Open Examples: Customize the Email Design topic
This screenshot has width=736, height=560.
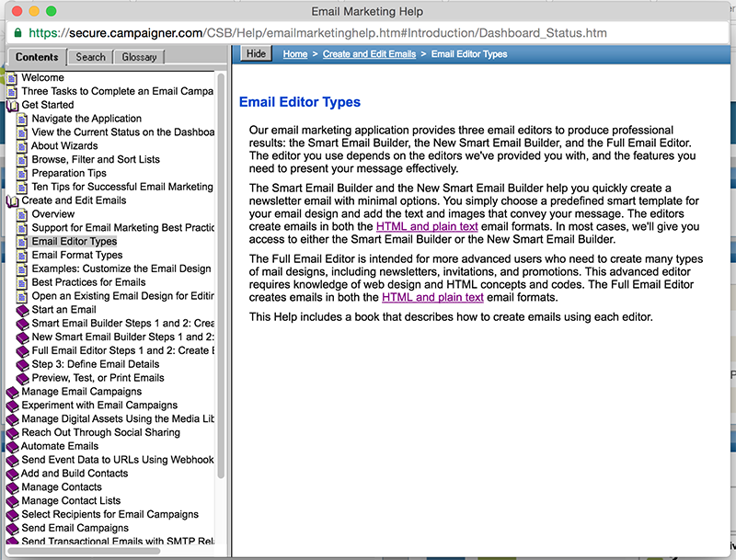tap(121, 269)
